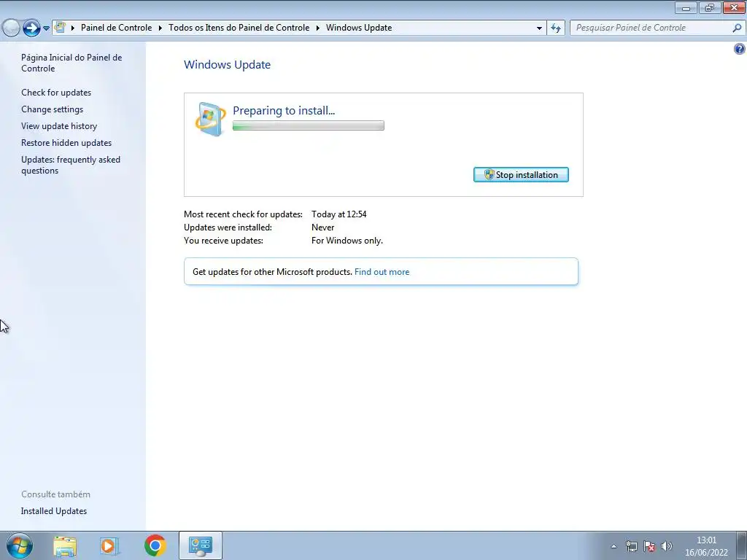
Task: Click Find out more link
Action: pyautogui.click(x=382, y=272)
